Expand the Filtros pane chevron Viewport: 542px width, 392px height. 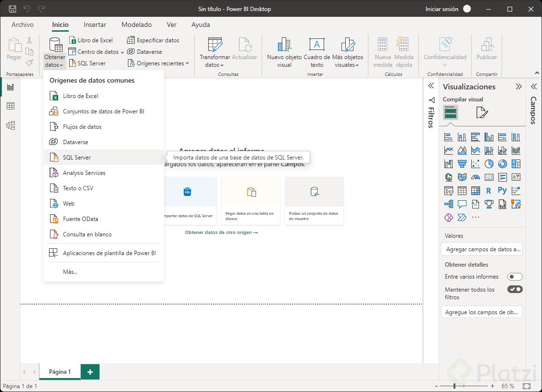(431, 86)
